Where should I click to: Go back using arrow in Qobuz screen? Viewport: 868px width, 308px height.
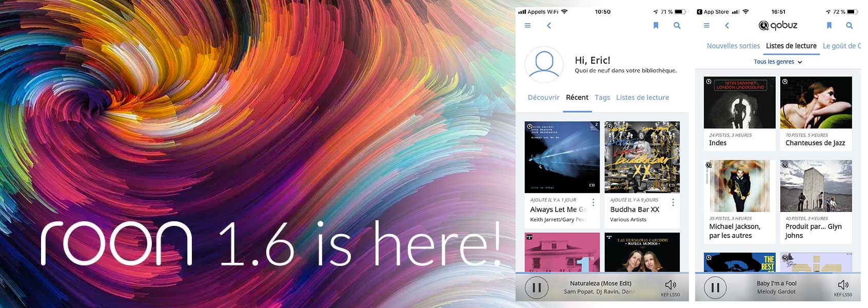[727, 25]
